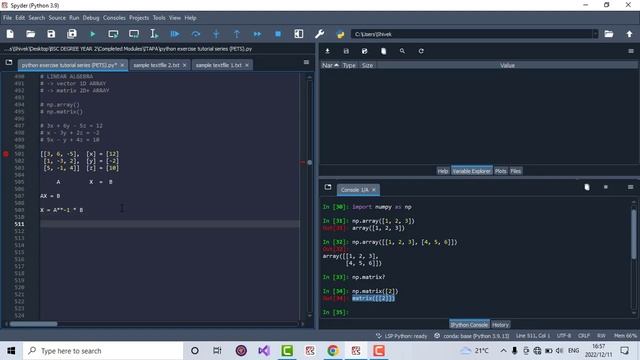Step out of function with return icon

coord(237,34)
